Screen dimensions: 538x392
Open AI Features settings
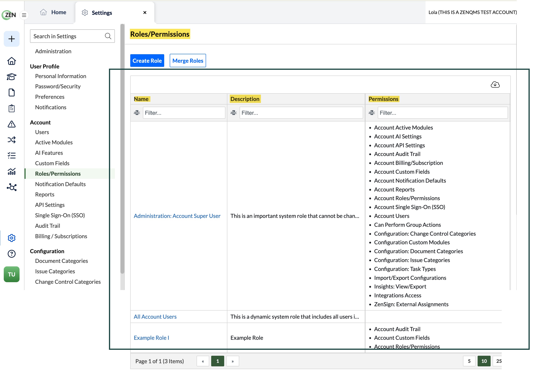click(x=49, y=153)
